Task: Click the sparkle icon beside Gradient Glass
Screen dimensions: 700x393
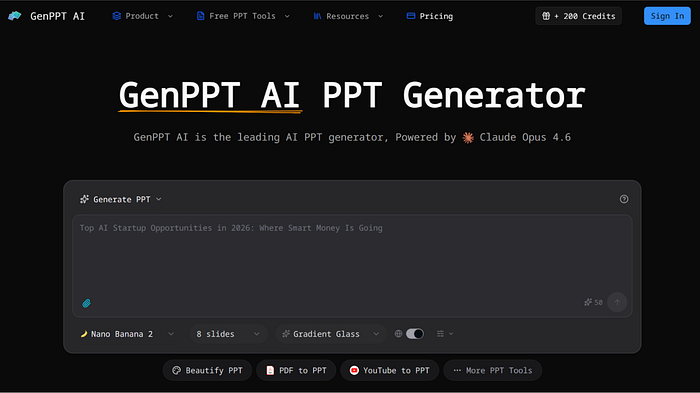Action: point(286,334)
